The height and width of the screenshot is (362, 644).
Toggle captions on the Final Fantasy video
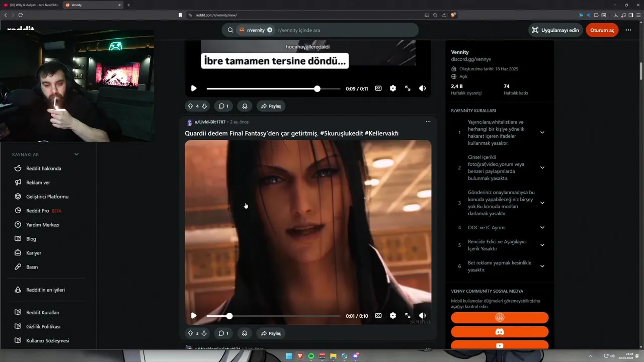click(x=378, y=316)
